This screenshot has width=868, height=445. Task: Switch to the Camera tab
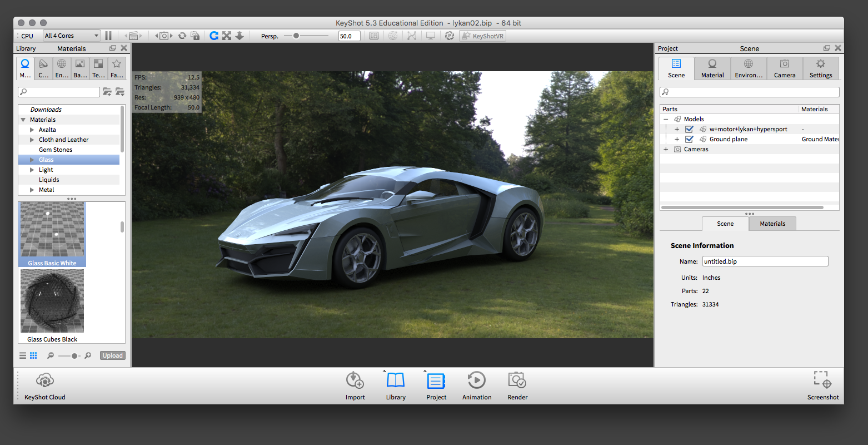784,68
